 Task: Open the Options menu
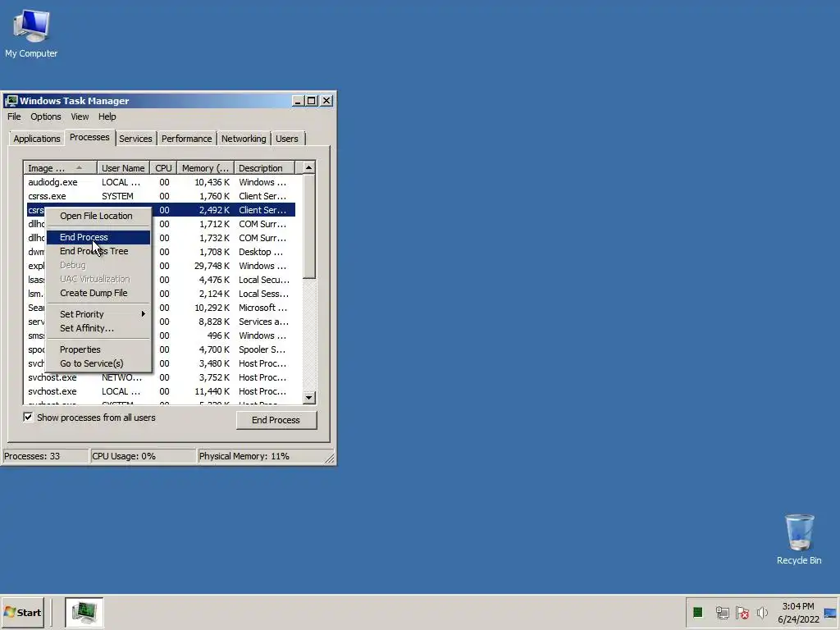point(46,116)
